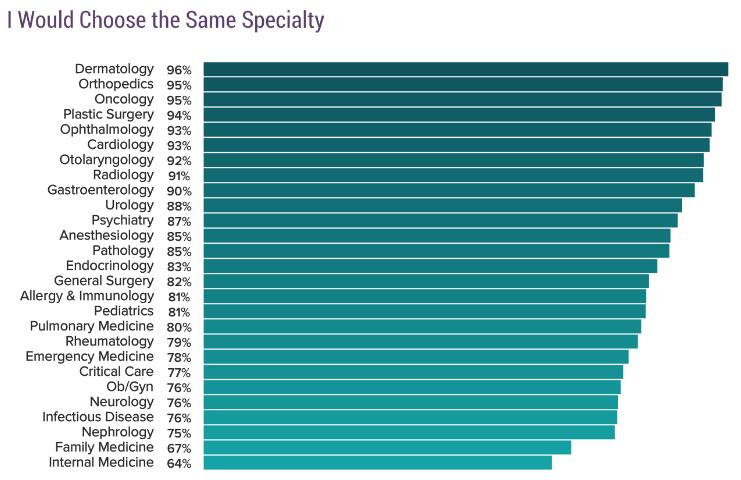Select the Plastic Surgery bar
The image size is (741, 480).
[459, 115]
